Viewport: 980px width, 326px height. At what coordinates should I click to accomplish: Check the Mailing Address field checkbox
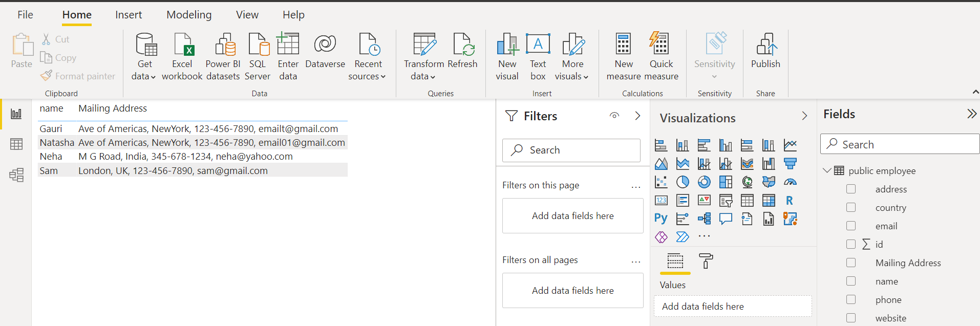click(x=851, y=263)
